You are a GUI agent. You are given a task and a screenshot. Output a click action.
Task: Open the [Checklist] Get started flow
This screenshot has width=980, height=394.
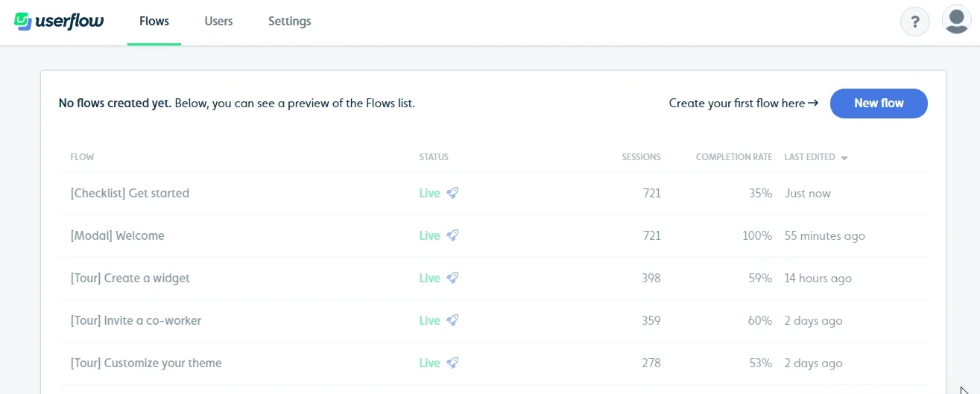click(130, 193)
